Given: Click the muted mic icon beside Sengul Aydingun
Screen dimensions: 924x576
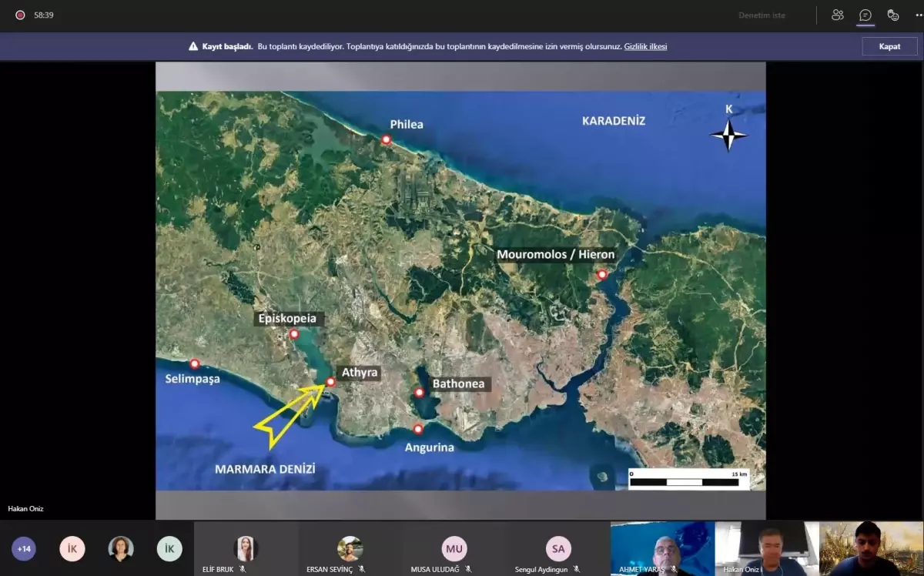Looking at the screenshot, I should point(577,569).
